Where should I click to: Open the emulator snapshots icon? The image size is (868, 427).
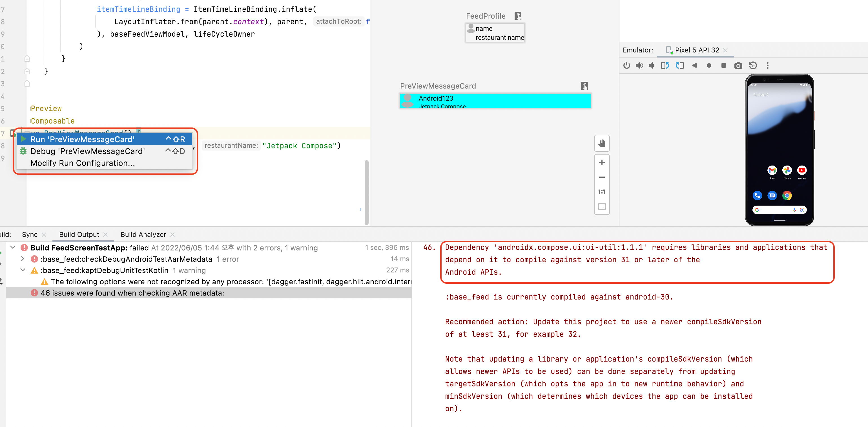(753, 65)
